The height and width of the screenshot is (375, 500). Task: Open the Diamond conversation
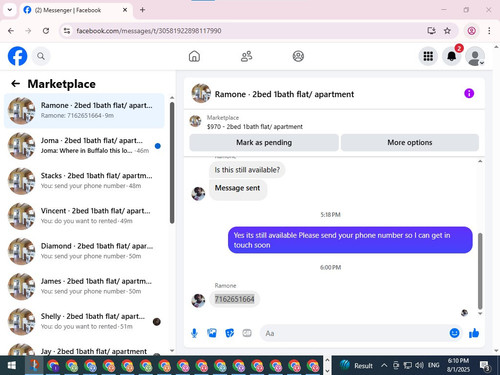click(84, 251)
